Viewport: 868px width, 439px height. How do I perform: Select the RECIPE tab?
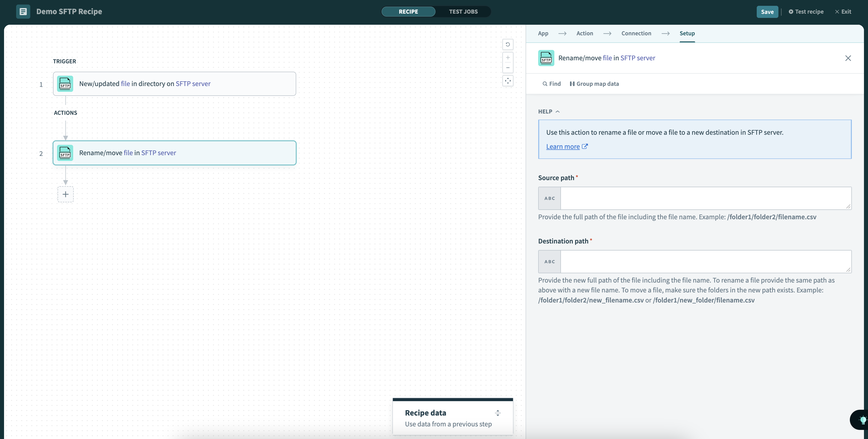pos(408,11)
